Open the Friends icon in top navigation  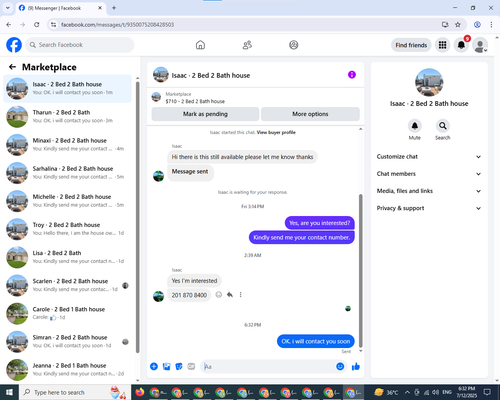tap(247, 45)
